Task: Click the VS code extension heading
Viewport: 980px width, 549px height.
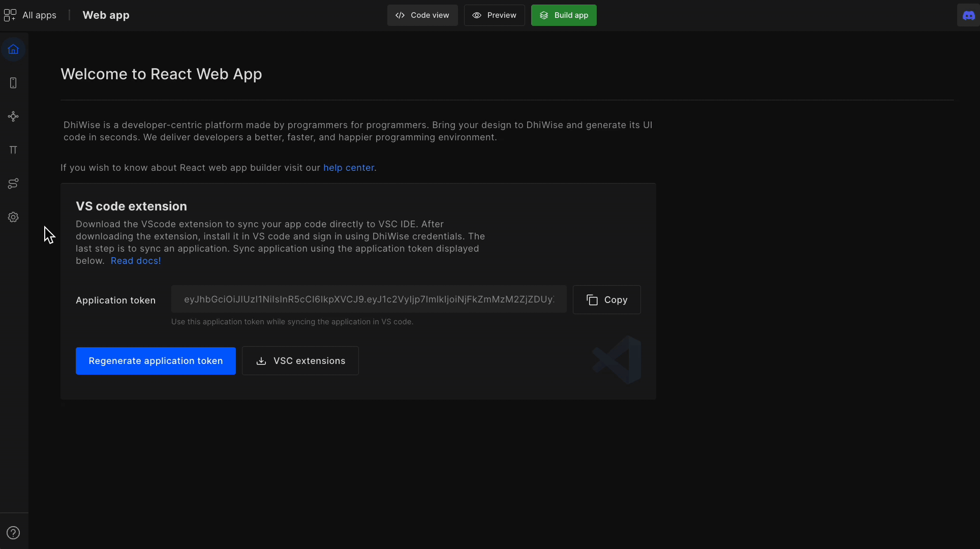Action: pyautogui.click(x=131, y=206)
